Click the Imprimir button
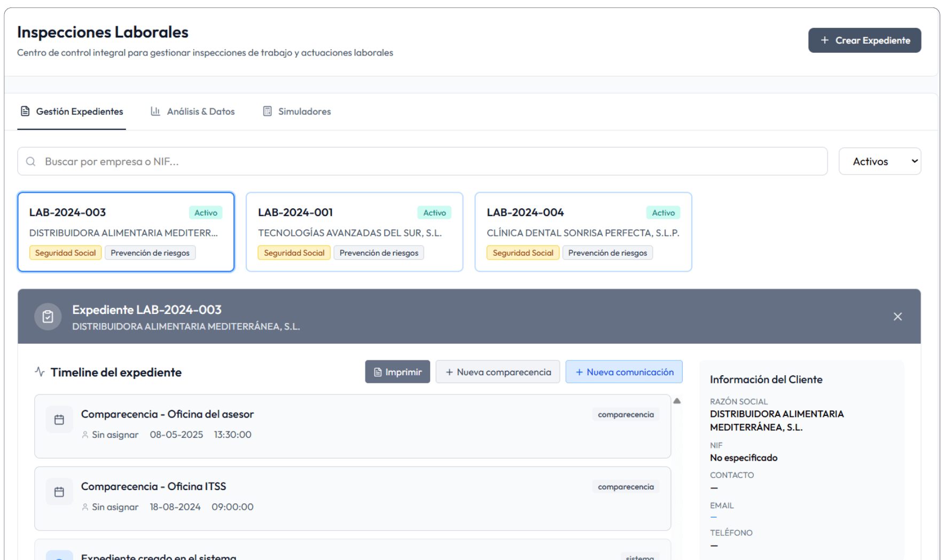 [397, 372]
